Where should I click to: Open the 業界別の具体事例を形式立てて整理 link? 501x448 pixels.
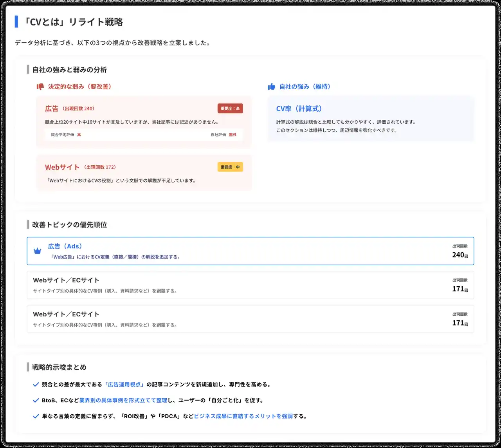point(123,400)
